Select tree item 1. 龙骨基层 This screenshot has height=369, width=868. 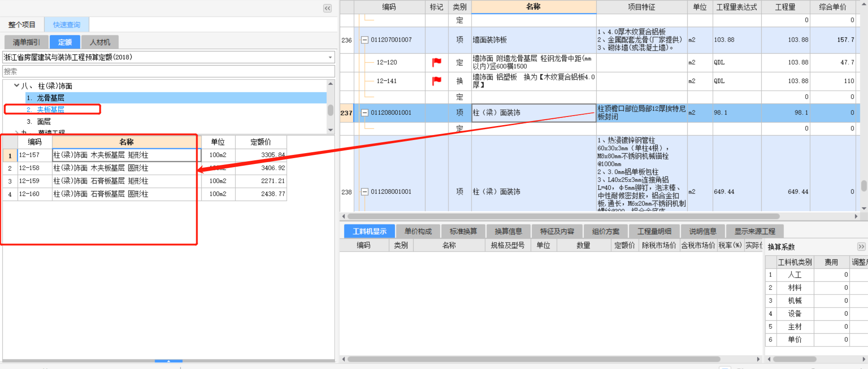click(176, 98)
